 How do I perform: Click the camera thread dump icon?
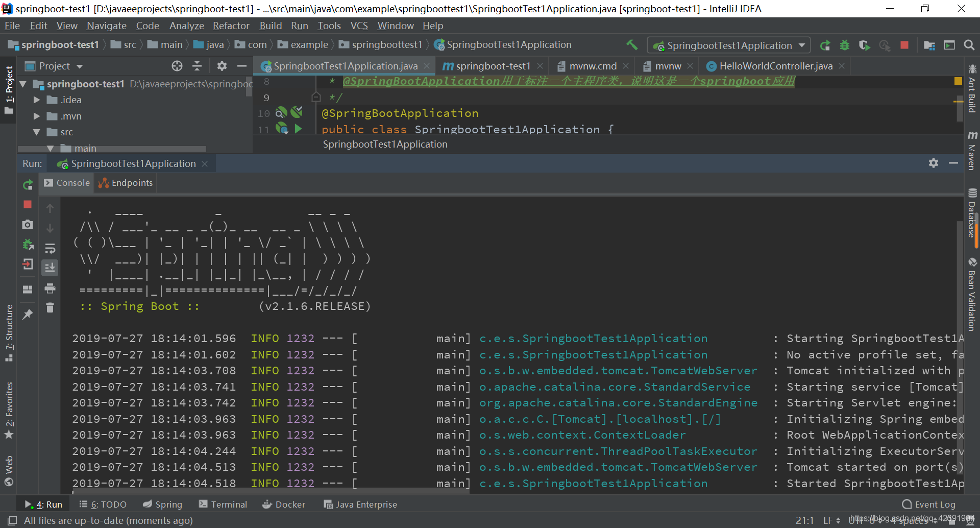click(x=28, y=224)
